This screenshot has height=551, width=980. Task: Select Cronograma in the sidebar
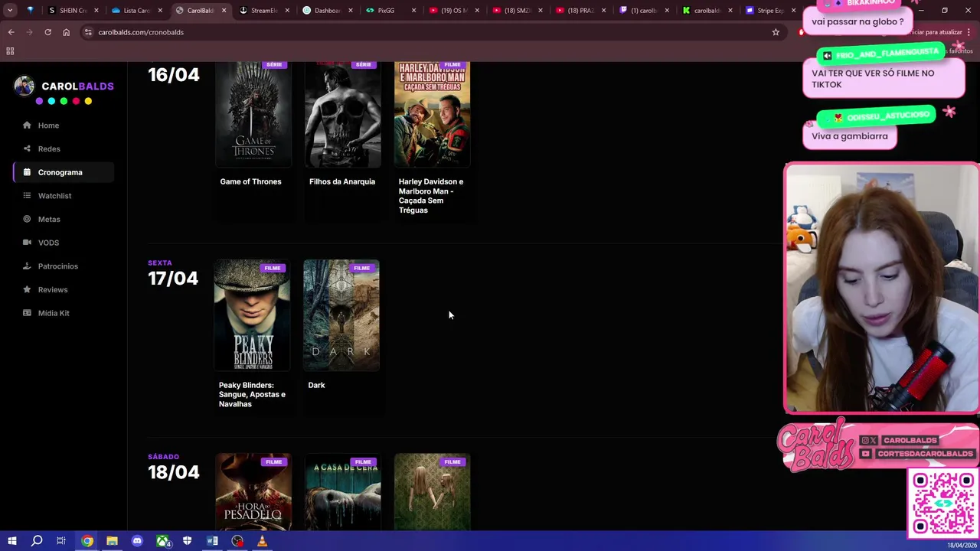click(x=64, y=172)
